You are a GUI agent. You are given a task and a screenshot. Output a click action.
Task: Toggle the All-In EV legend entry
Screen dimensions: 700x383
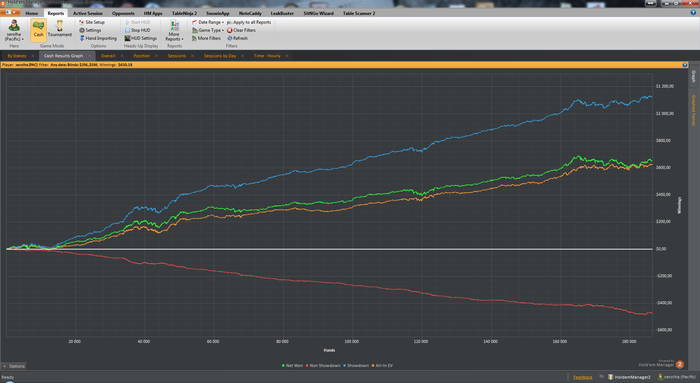[382, 366]
